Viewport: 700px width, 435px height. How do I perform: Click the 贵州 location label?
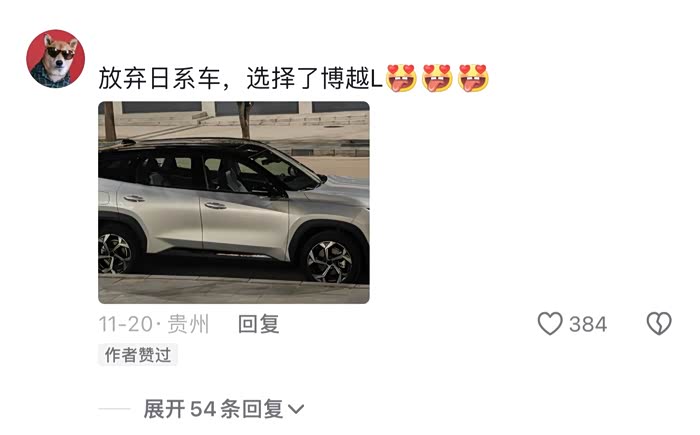coord(188,324)
